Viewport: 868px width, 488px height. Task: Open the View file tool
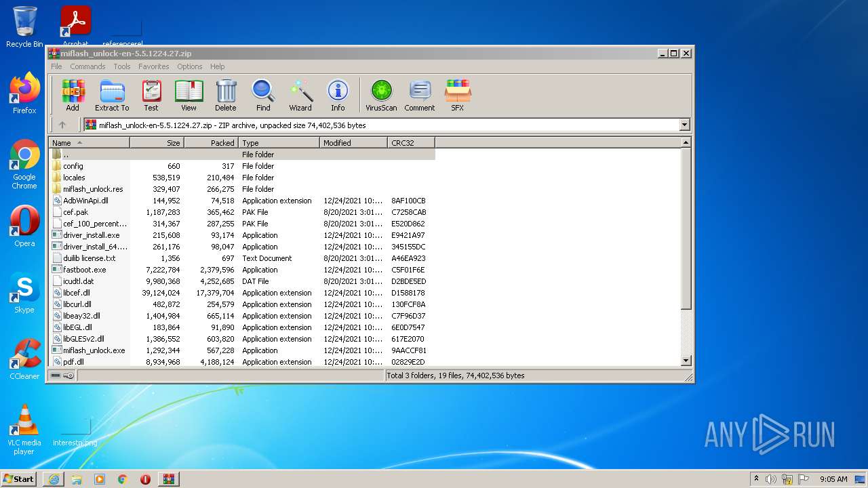click(x=189, y=96)
